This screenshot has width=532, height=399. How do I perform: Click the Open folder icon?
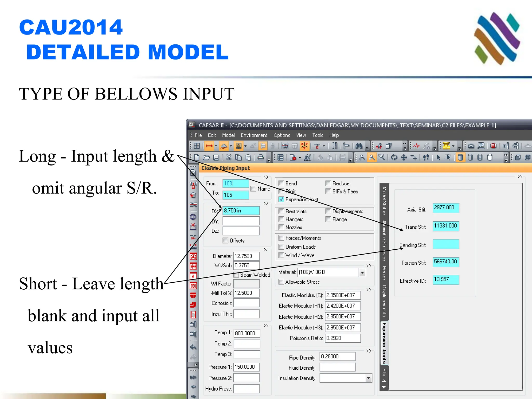pyautogui.click(x=207, y=157)
